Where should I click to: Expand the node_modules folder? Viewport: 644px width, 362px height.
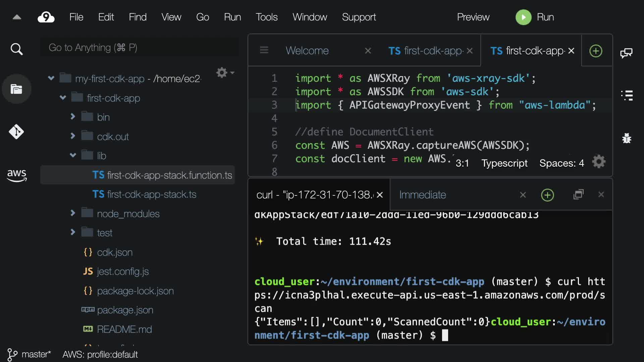(73, 213)
